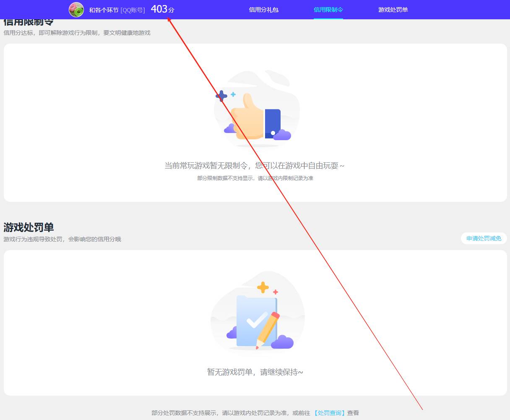Click the circular user avatar in the header
Screen dimensions: 510x420
pos(75,9)
